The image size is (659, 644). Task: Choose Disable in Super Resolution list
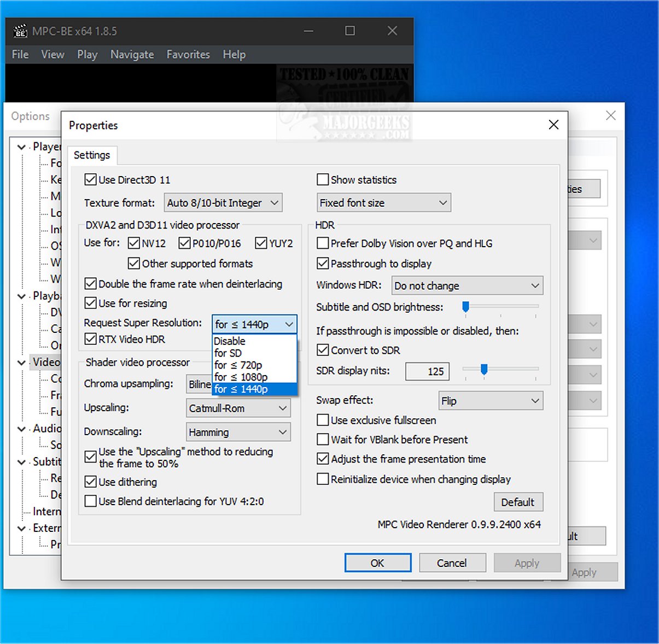(x=230, y=341)
